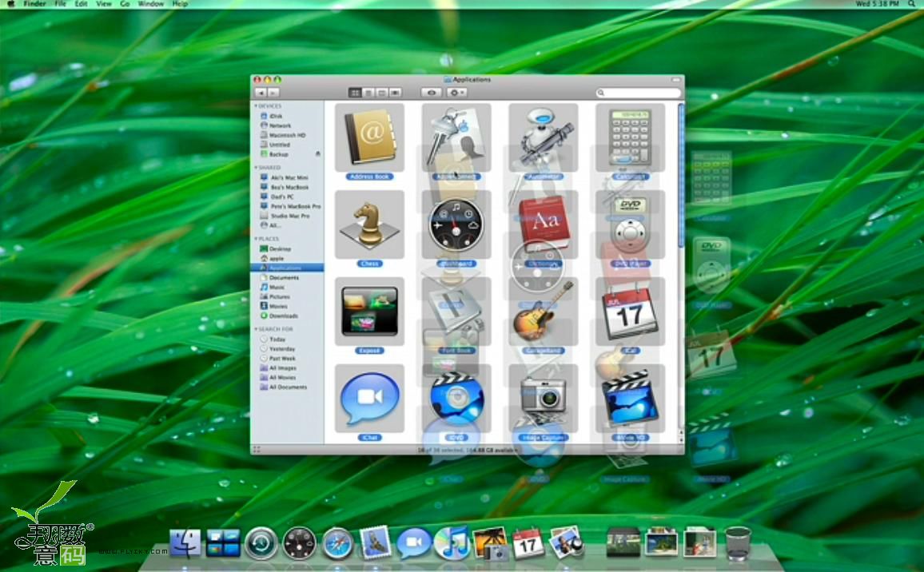Collapse the PLACES sidebar section
The width and height of the screenshot is (924, 572).
[x=257, y=239]
